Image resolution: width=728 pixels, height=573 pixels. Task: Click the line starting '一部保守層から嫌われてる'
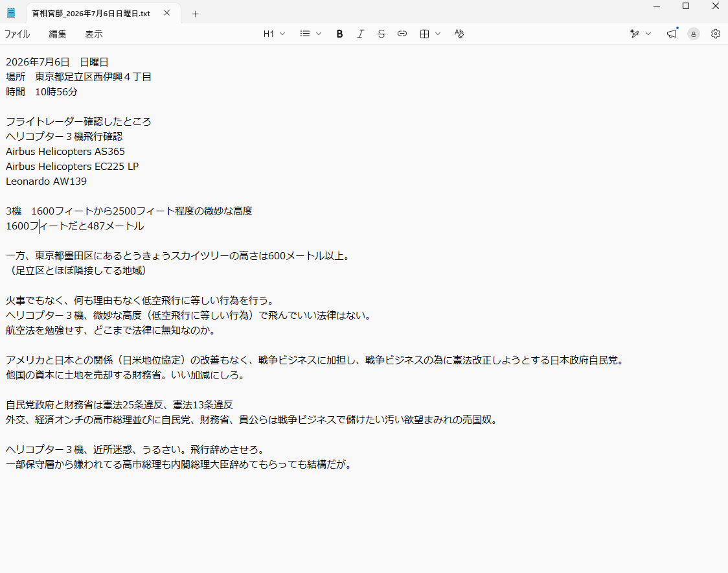179,464
